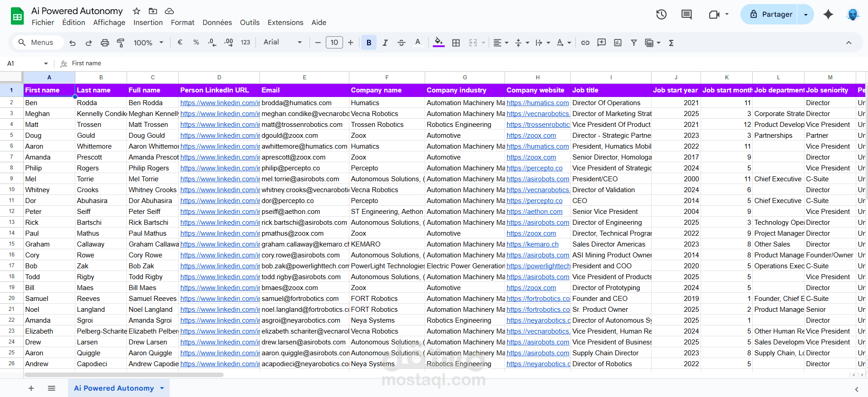Open the account avatar
The width and height of the screenshot is (868, 397).
853,15
